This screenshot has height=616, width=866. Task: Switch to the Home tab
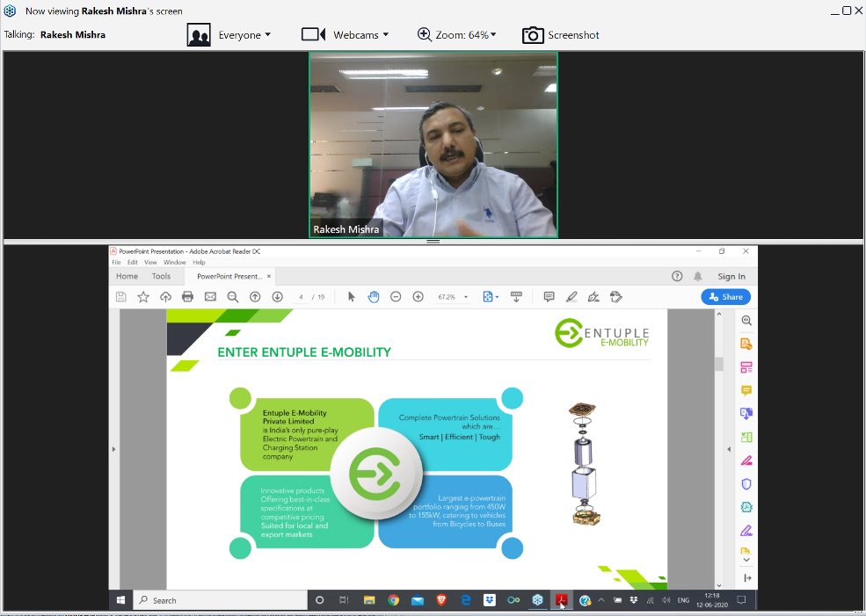pos(127,277)
